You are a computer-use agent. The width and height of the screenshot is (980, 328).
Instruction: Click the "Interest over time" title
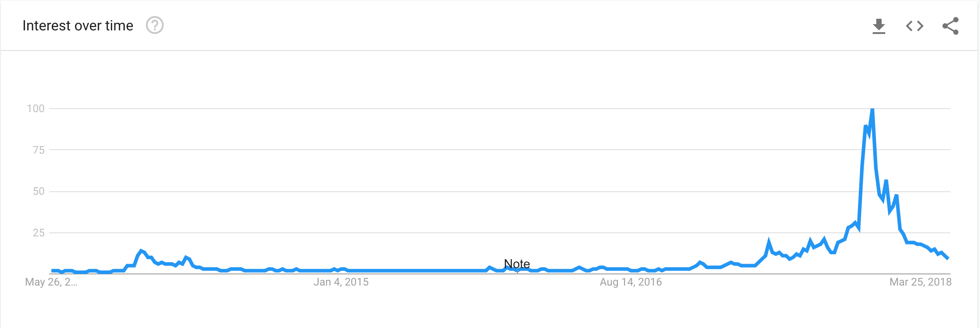point(78,25)
